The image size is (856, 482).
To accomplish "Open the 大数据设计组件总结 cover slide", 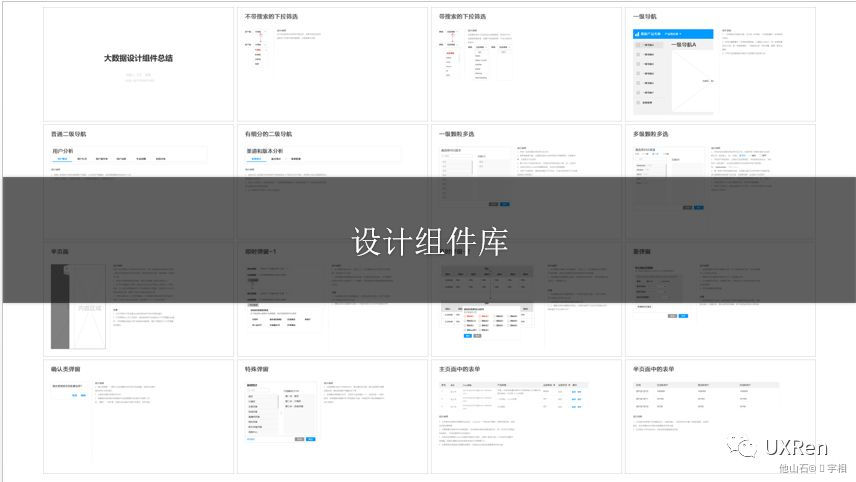I will [x=138, y=64].
